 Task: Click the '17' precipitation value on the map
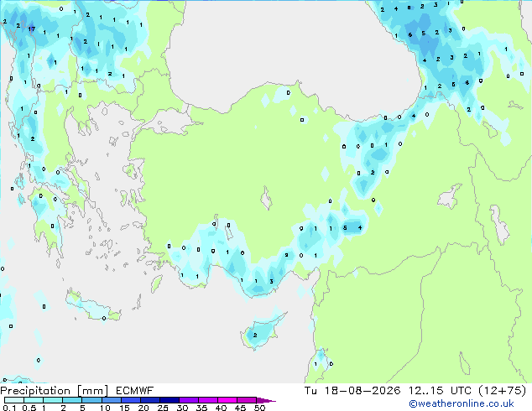tap(32, 29)
